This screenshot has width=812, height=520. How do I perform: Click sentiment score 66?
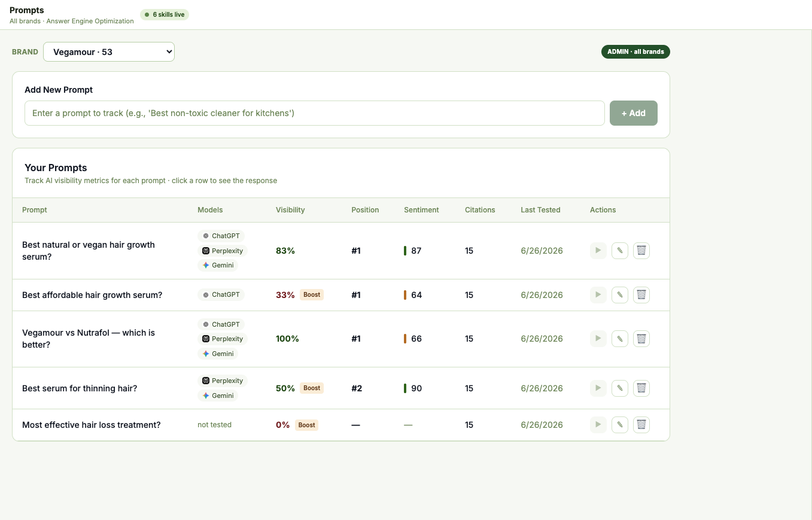[416, 339]
